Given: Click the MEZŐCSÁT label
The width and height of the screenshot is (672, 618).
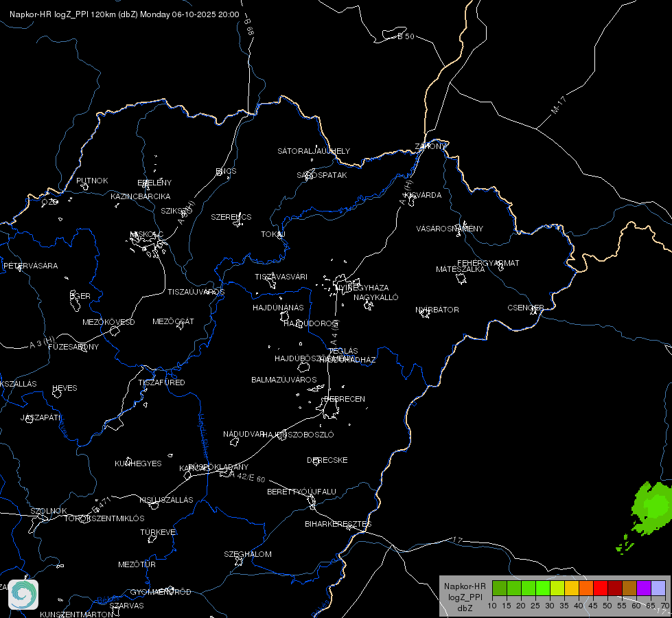Looking at the screenshot, I should (x=173, y=321).
